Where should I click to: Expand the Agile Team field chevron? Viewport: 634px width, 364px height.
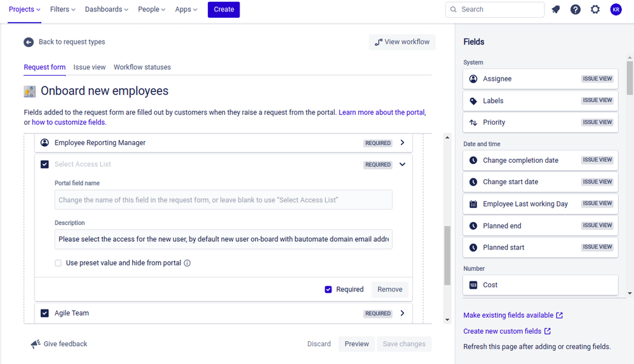click(x=402, y=313)
